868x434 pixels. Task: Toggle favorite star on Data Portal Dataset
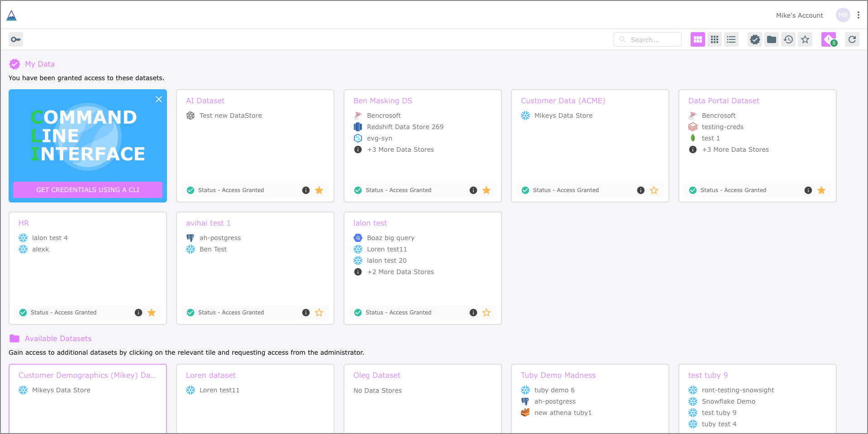click(x=821, y=190)
